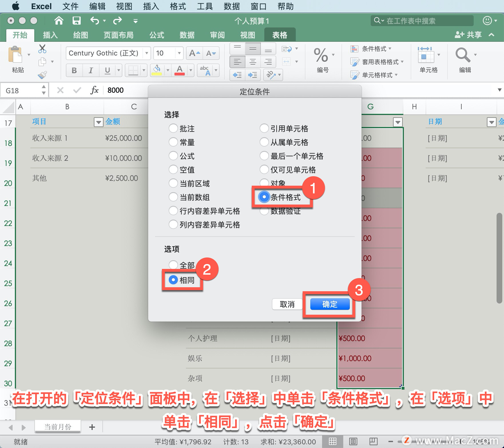
Task: Click the vertical scrollbar thumb
Action: [499, 258]
